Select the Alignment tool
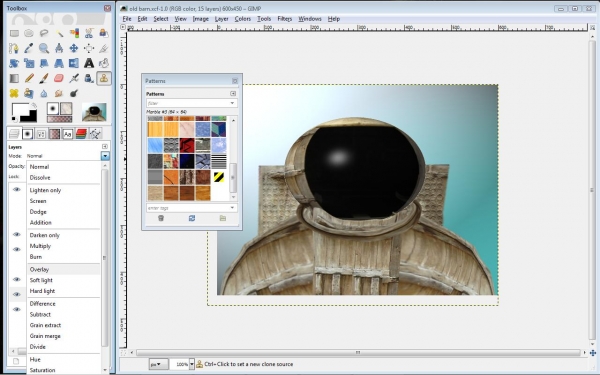The width and height of the screenshot is (600, 375). coord(89,48)
